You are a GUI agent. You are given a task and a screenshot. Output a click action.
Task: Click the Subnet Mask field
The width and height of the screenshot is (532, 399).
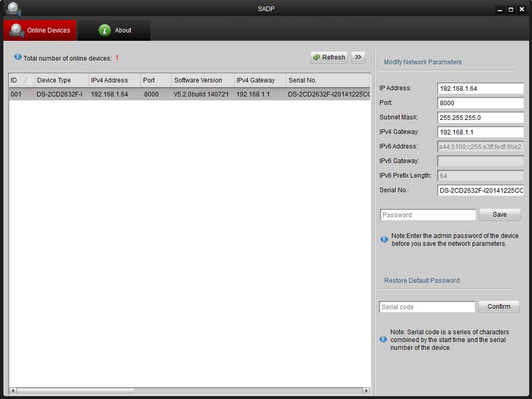tap(480, 118)
